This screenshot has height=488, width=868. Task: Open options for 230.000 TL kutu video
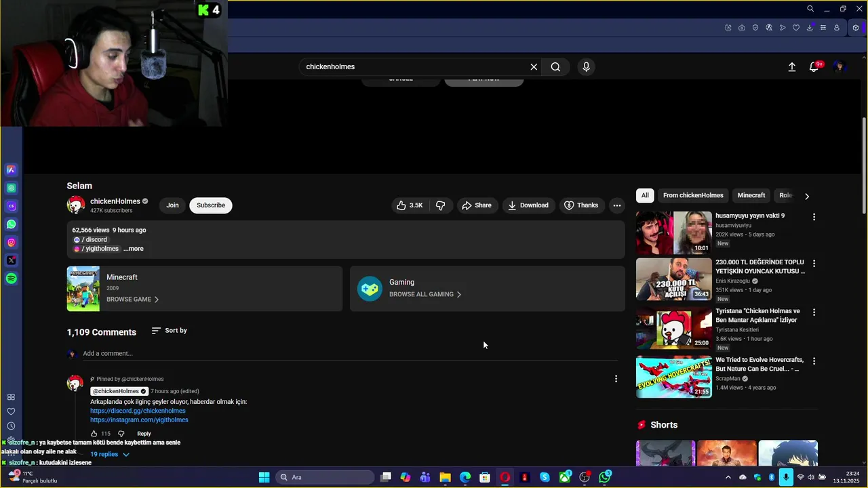click(814, 263)
